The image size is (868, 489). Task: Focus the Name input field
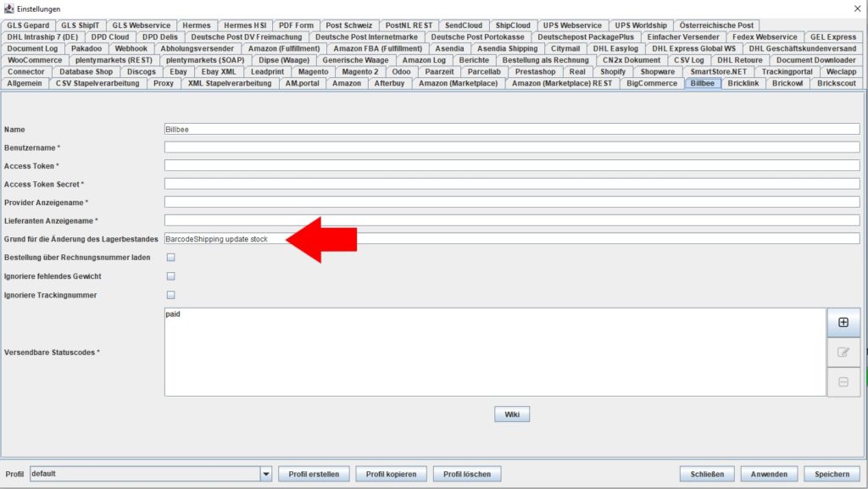(x=512, y=130)
